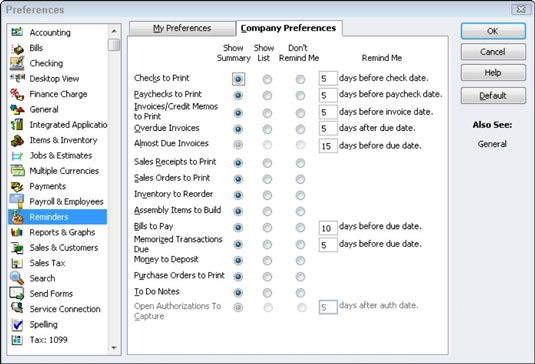Click the category list scrollbar thumb
Image resolution: width=535 pixels, height=364 pixels.
(x=114, y=45)
